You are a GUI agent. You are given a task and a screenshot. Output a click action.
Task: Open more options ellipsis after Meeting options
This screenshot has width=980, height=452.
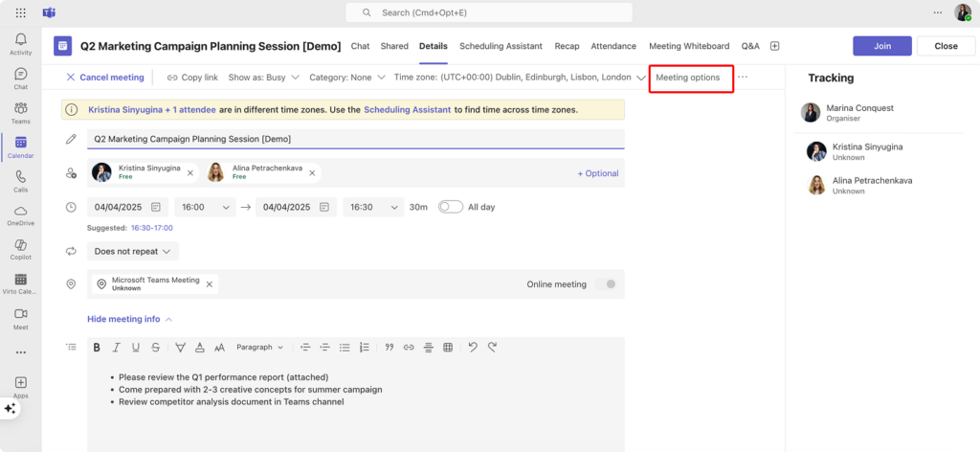(743, 78)
